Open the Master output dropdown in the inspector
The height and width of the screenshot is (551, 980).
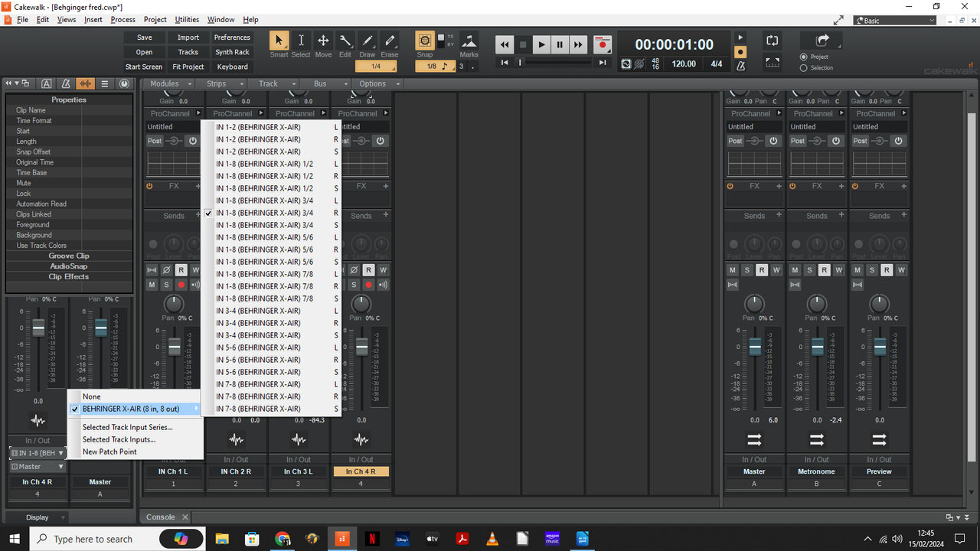tap(38, 466)
